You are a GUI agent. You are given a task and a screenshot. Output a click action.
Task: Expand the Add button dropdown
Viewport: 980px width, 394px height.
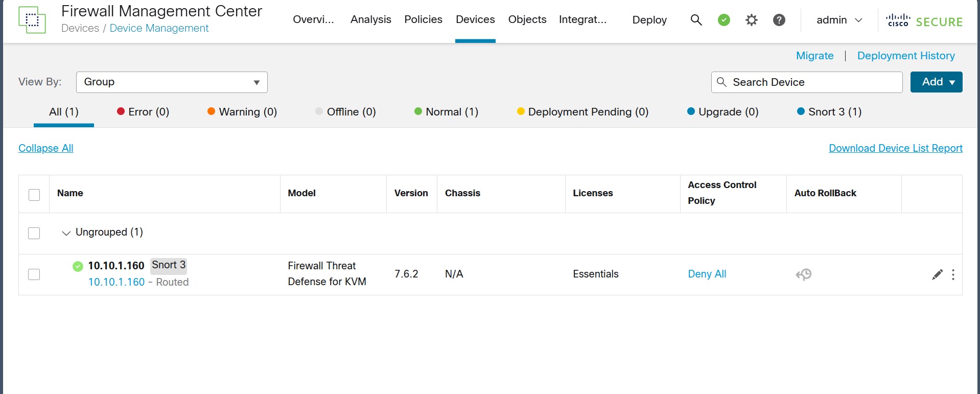(x=936, y=82)
